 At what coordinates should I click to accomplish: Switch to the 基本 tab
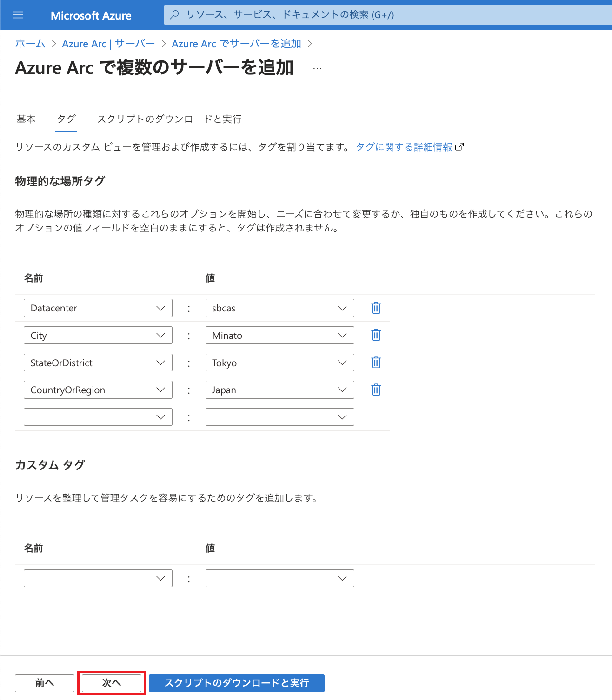tap(26, 119)
